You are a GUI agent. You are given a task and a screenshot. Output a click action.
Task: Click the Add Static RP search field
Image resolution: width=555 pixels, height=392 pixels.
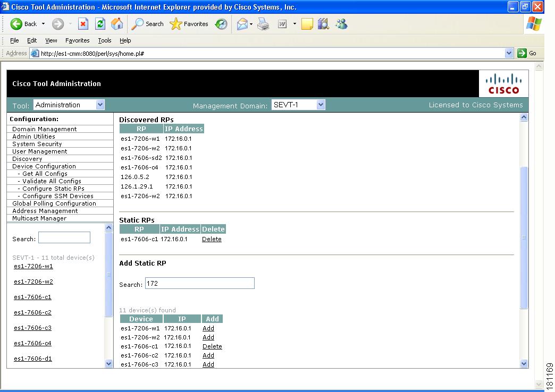pyautogui.click(x=200, y=283)
